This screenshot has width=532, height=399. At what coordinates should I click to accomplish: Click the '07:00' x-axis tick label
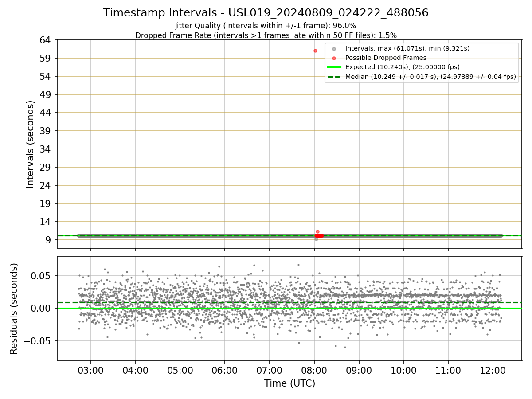click(270, 370)
